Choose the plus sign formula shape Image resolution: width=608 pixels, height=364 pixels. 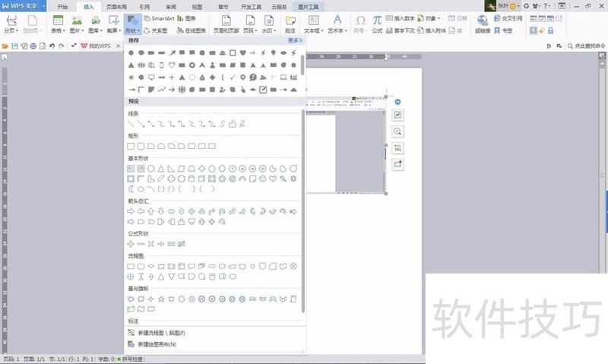[131, 244]
